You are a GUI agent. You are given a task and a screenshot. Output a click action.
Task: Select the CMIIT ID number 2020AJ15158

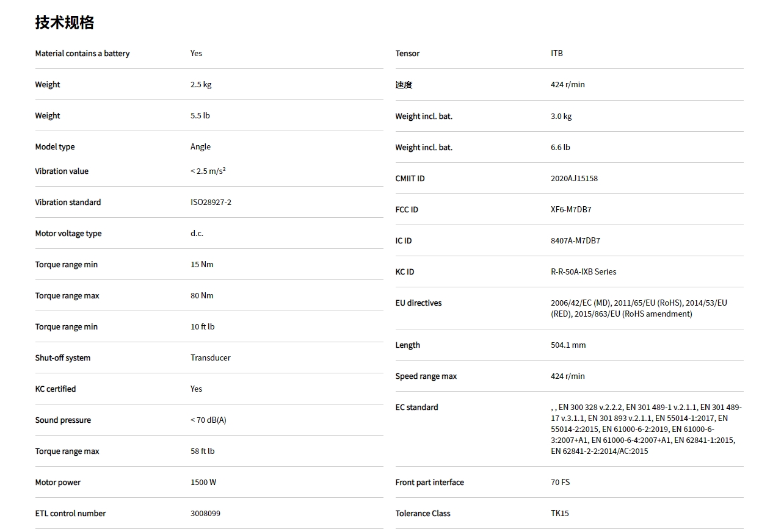(574, 178)
